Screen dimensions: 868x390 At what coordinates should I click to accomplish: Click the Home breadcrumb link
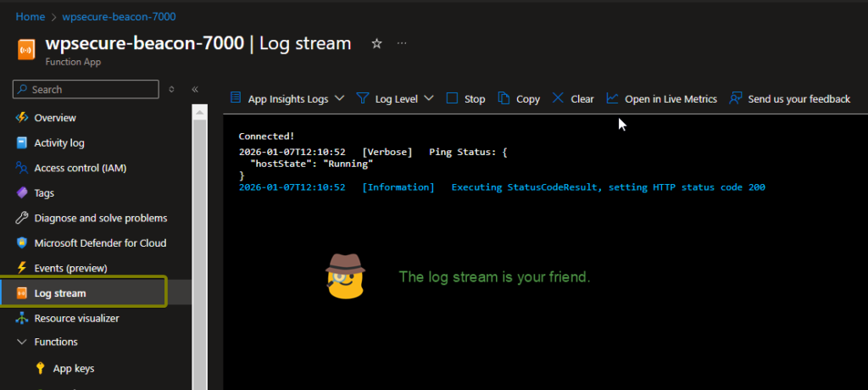point(31,16)
